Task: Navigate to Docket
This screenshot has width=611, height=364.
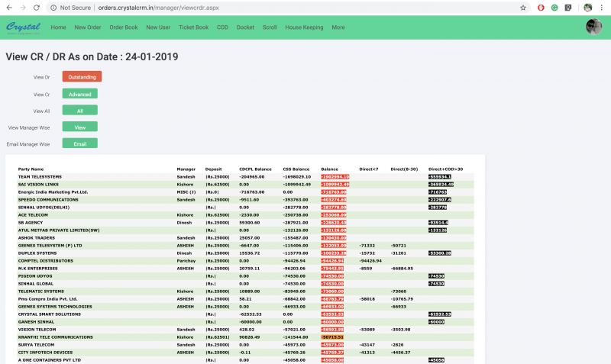Action: [245, 27]
